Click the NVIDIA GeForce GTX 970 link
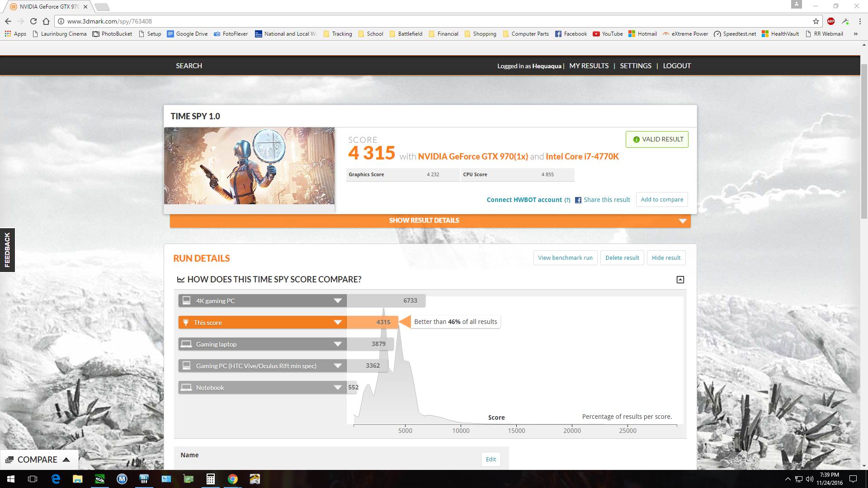This screenshot has height=488, width=868. click(x=473, y=157)
